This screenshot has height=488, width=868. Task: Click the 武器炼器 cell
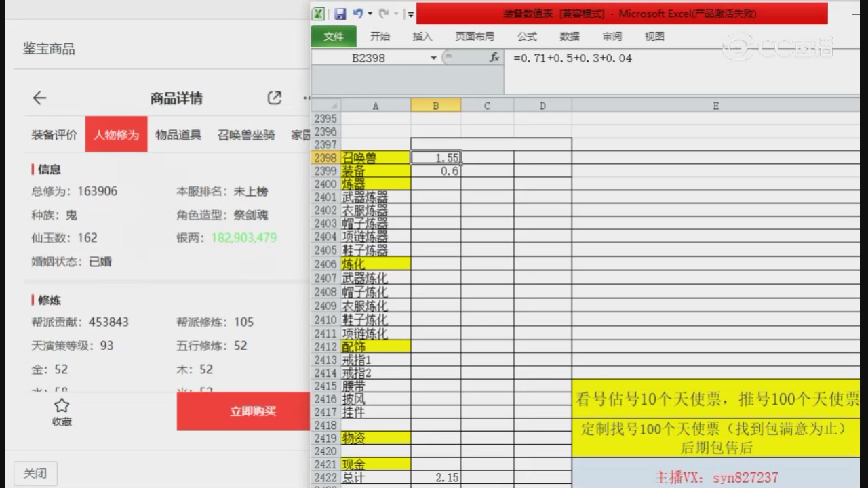tap(376, 197)
